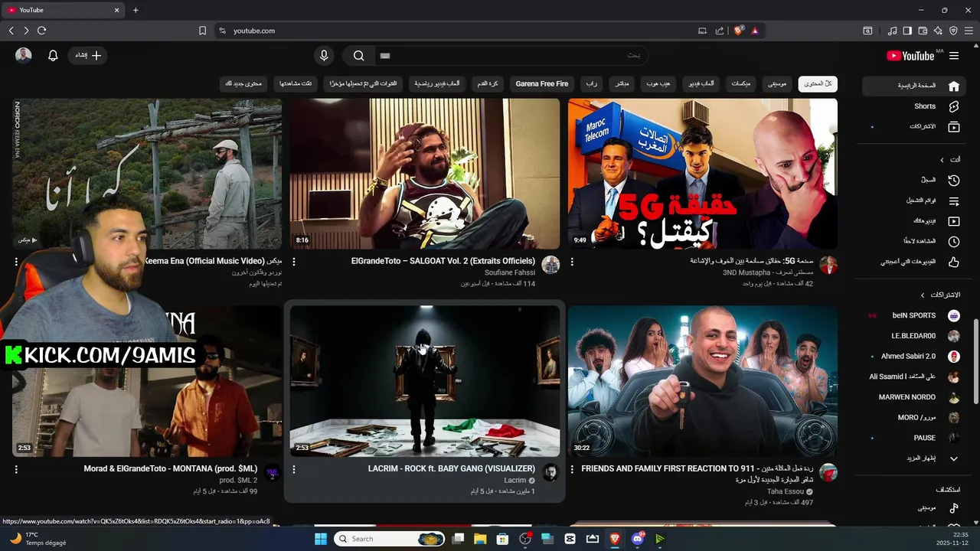Expand the You (أنت) section chevron
The height and width of the screenshot is (551, 980).
942,160
